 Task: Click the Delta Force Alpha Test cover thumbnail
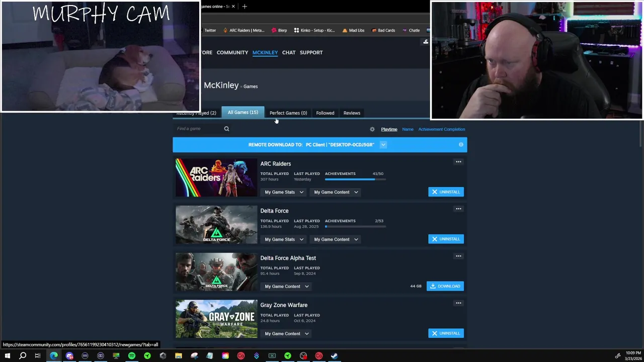[216, 272]
